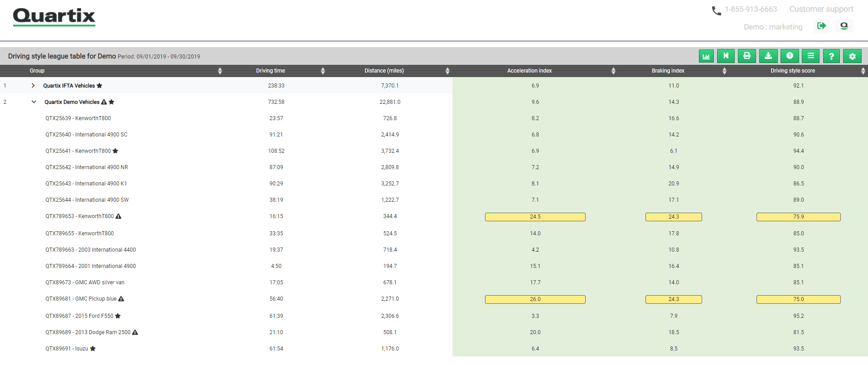Image resolution: width=868 pixels, height=365 pixels.
Task: Click highlighted braking index 24.3 for QTX789653
Action: tap(674, 217)
